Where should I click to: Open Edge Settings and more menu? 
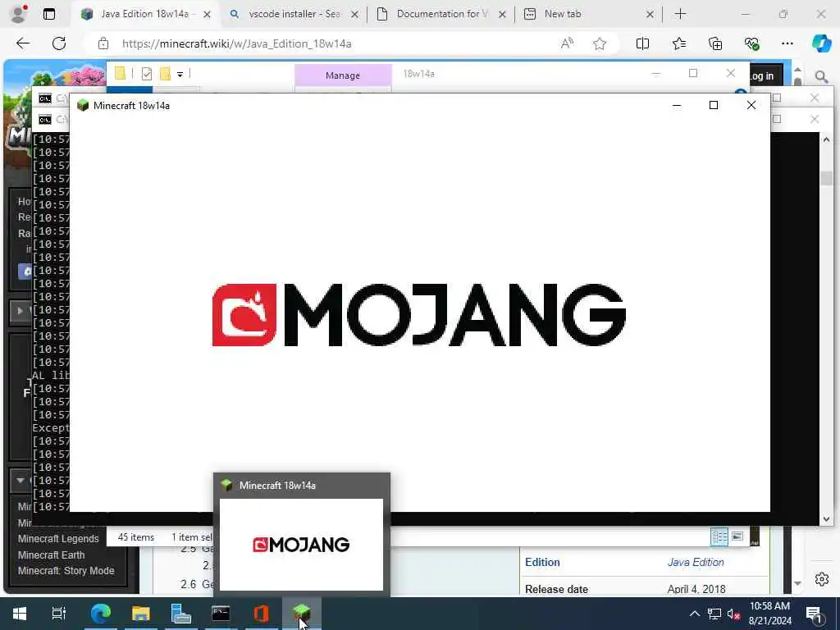[x=787, y=44]
